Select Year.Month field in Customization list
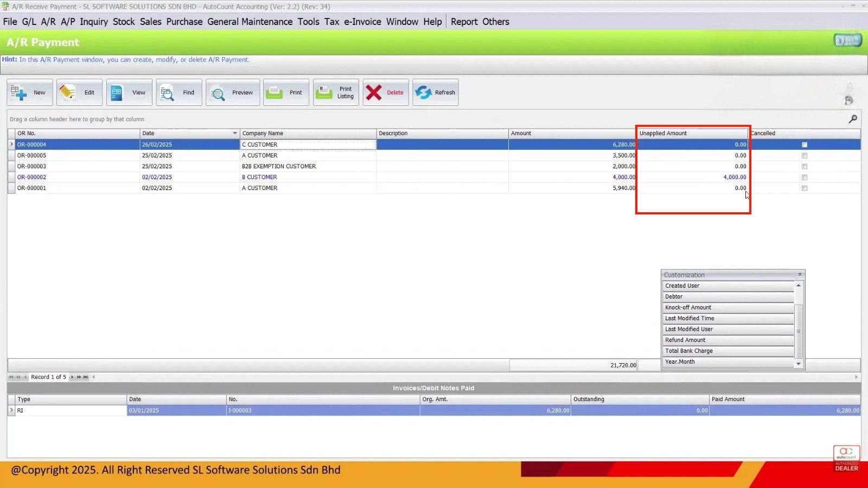The width and height of the screenshot is (868, 488). point(728,362)
